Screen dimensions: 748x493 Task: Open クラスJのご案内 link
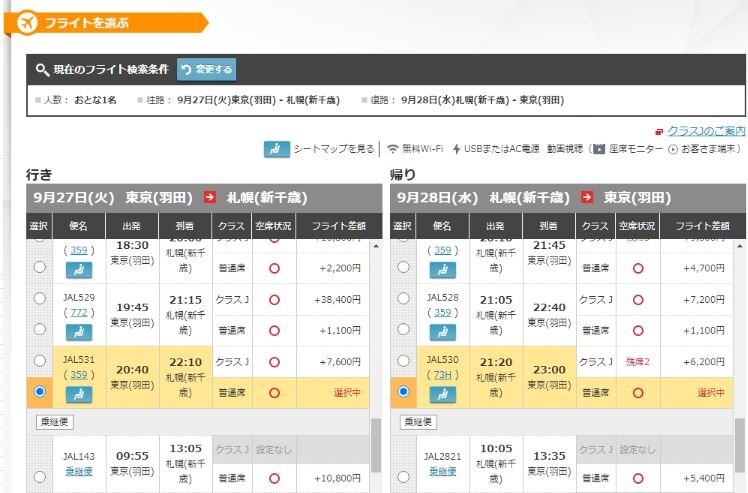(x=706, y=131)
